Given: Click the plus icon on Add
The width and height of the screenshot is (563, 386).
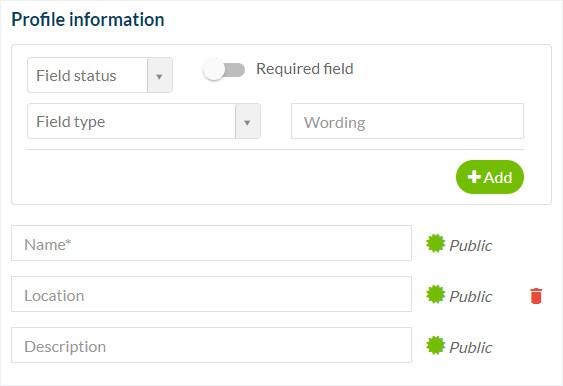Looking at the screenshot, I should 474,177.
